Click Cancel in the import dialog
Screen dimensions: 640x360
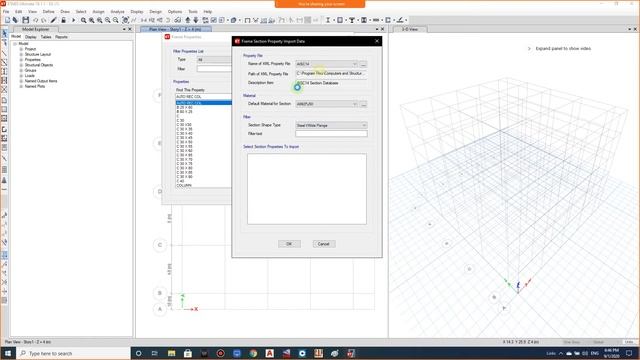pyautogui.click(x=324, y=244)
